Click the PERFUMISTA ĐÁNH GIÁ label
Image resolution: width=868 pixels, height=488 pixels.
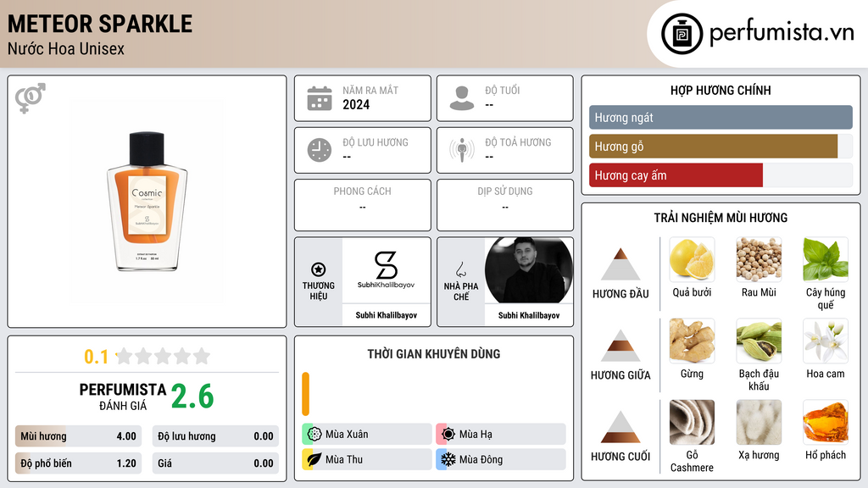(123, 396)
